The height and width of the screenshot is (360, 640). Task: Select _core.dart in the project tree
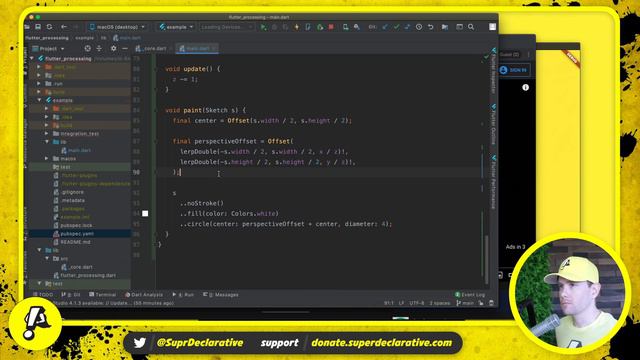coord(77,267)
